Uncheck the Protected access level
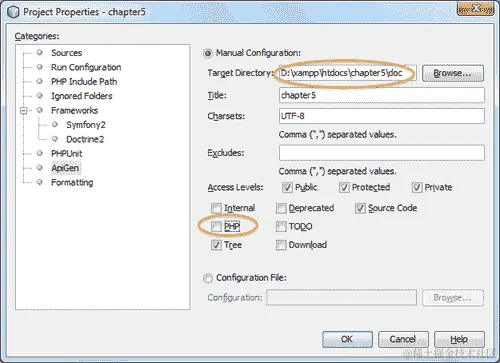The image size is (500, 363). tap(344, 188)
